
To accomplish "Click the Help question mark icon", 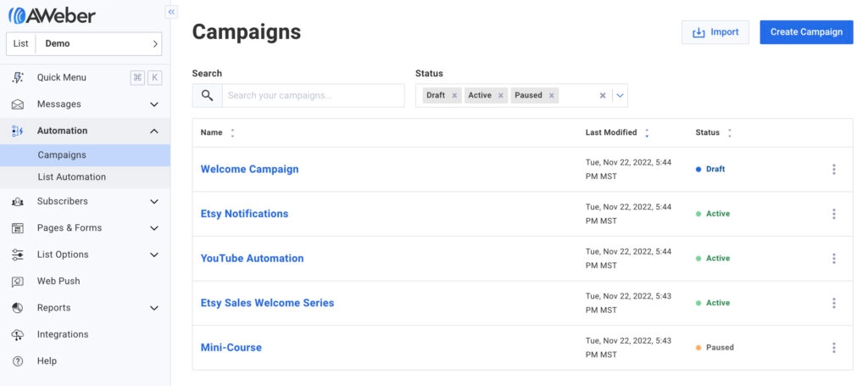I will [x=18, y=361].
